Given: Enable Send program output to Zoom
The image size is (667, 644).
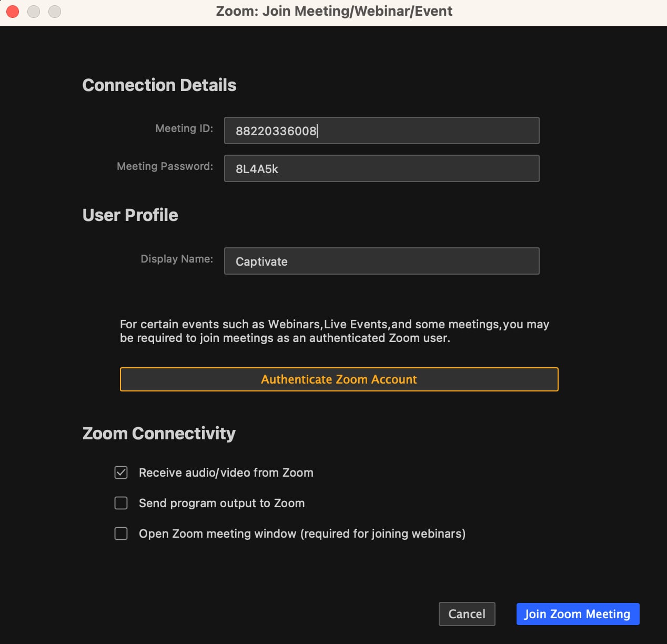Looking at the screenshot, I should pos(121,503).
